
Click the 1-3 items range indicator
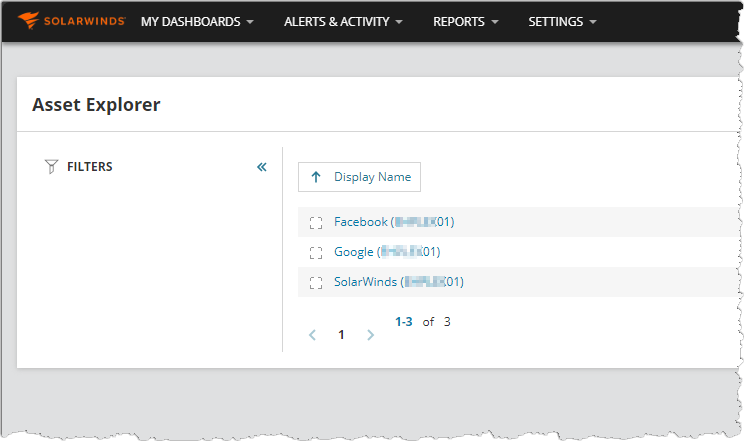point(404,322)
